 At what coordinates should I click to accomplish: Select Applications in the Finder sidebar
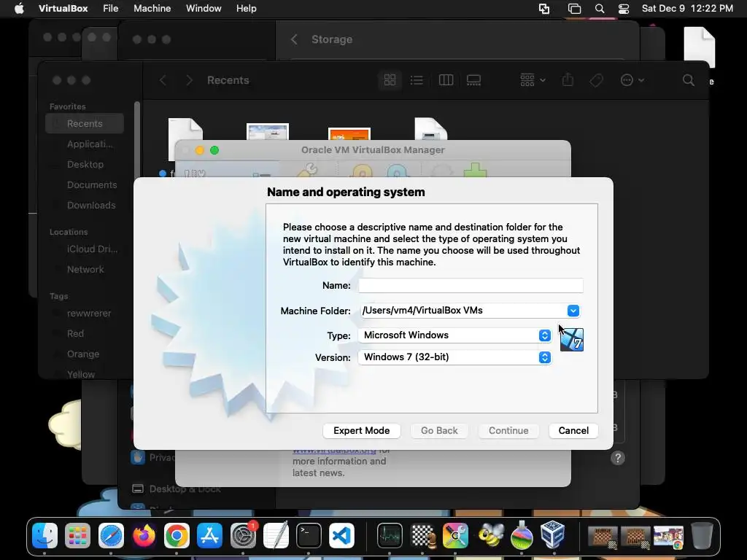[x=85, y=144]
